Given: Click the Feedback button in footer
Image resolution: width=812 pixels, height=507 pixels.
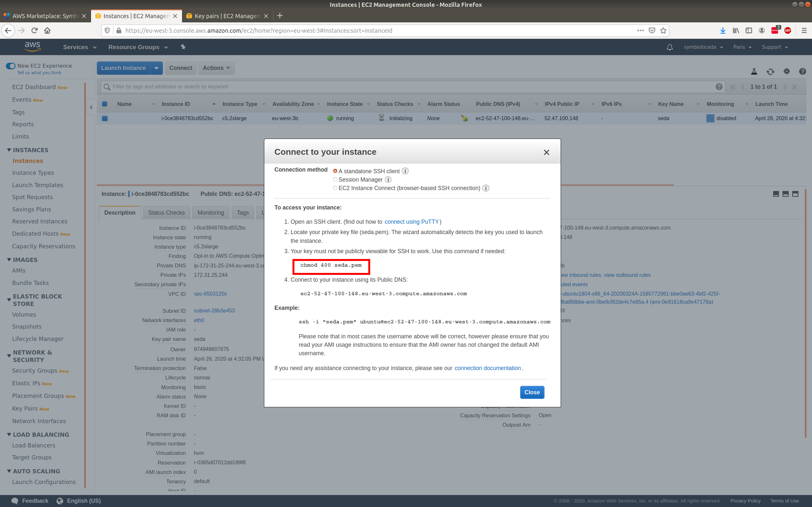Looking at the screenshot, I should click(30, 501).
